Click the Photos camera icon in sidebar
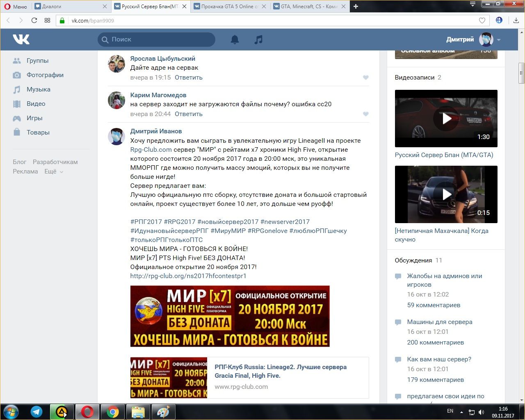 click(x=17, y=75)
